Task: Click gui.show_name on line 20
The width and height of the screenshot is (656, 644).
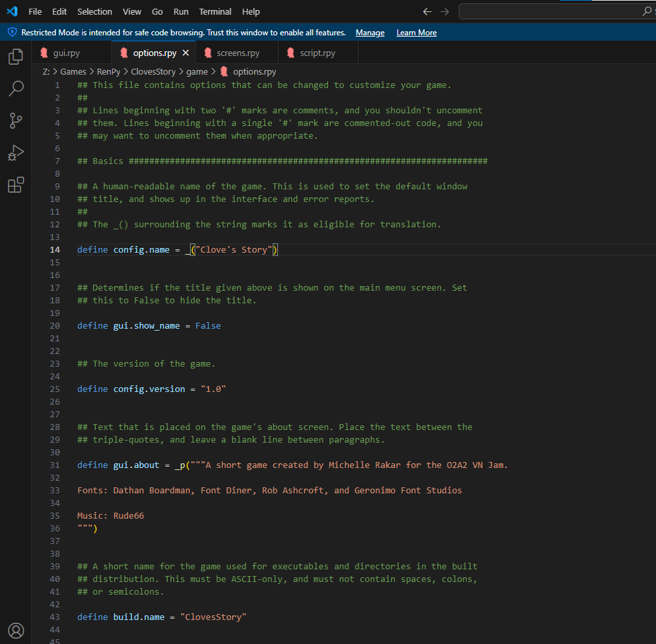Action: tap(147, 325)
